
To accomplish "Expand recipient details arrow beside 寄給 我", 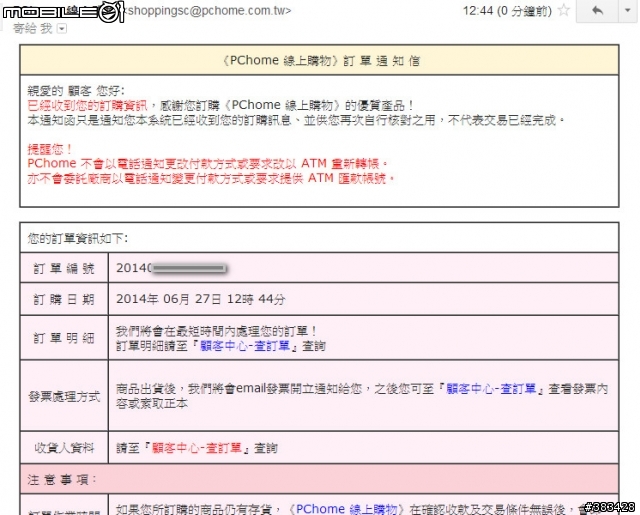I will click(x=62, y=29).
